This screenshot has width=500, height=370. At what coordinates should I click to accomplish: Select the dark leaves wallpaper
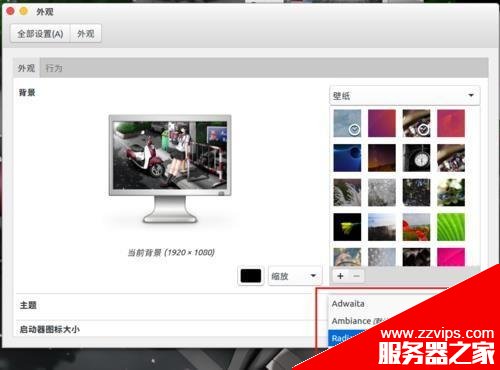click(x=416, y=193)
